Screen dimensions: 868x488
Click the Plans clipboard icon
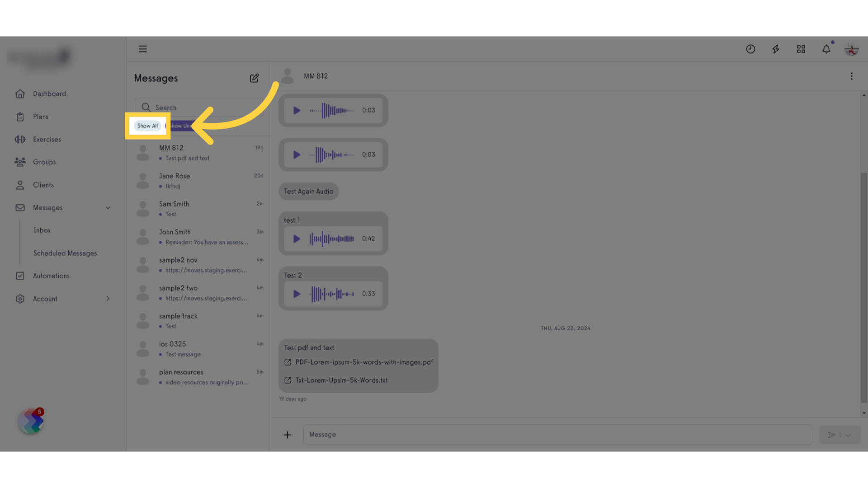point(20,117)
